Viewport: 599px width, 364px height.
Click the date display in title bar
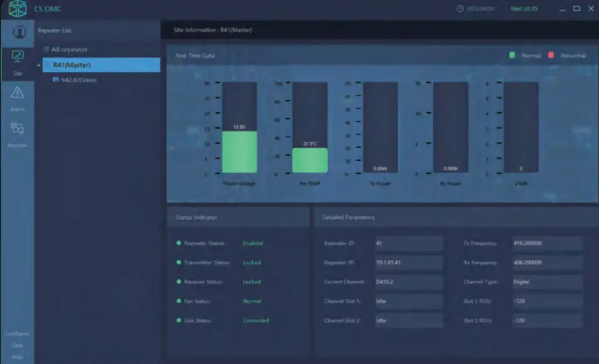pos(480,8)
